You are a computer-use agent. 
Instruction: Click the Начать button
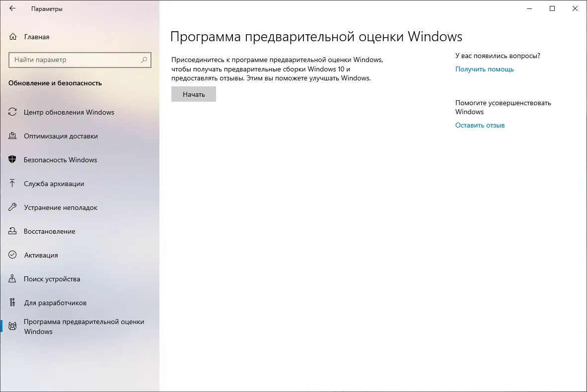194,94
